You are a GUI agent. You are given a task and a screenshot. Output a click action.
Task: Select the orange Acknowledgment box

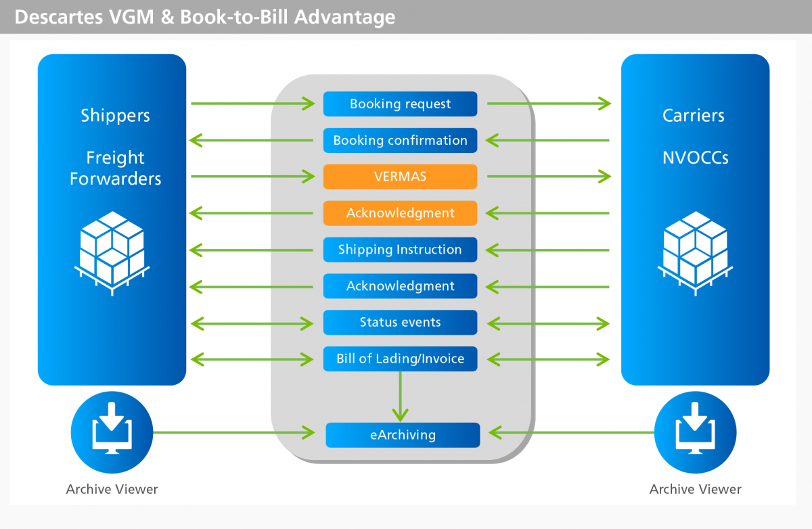[400, 213]
